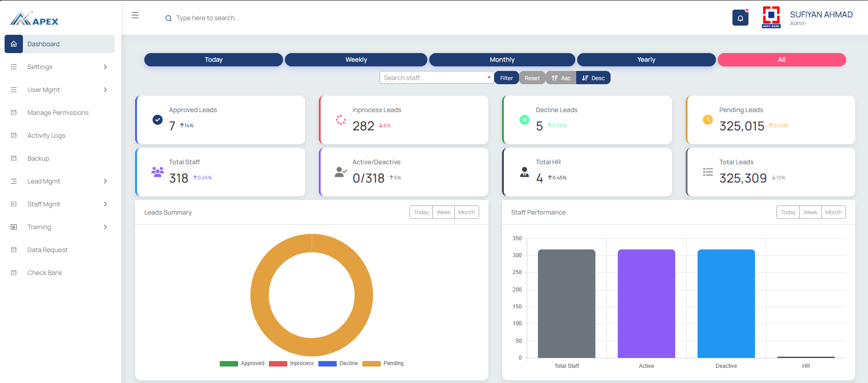The width and height of the screenshot is (868, 383).
Task: Click the Pending Leads clock icon
Action: click(x=708, y=120)
